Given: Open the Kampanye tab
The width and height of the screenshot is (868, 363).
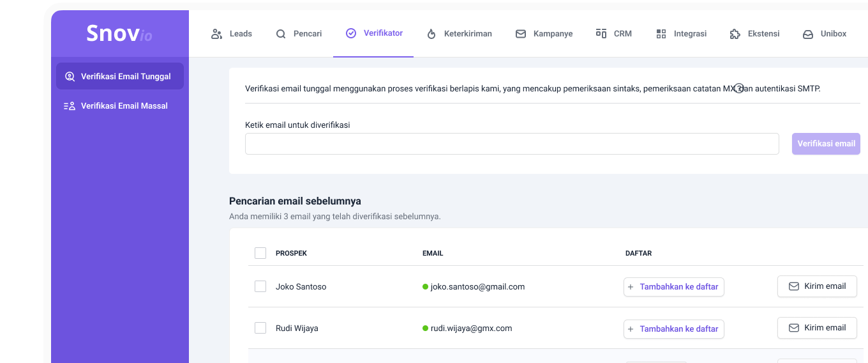Looking at the screenshot, I should tap(544, 34).
